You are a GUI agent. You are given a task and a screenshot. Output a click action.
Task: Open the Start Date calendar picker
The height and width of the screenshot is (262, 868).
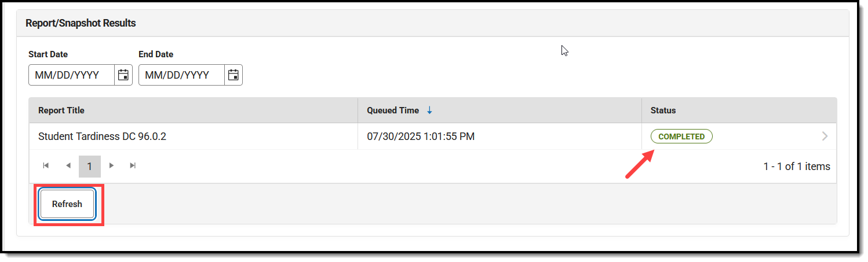tap(123, 75)
